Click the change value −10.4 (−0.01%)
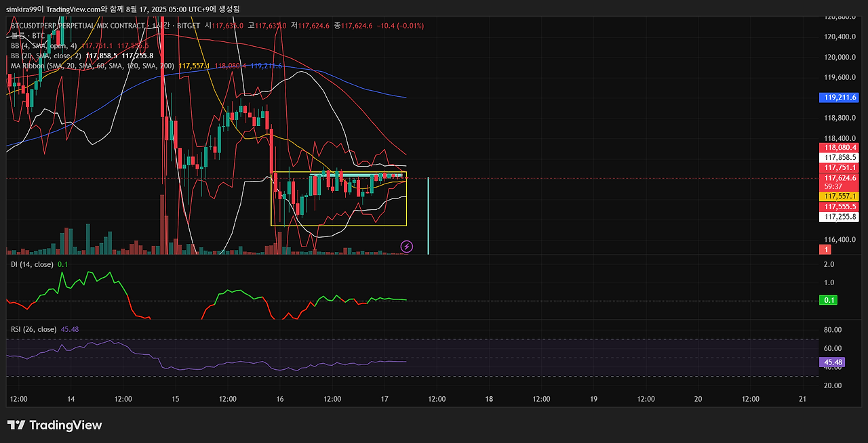The width and height of the screenshot is (868, 443). 399,26
